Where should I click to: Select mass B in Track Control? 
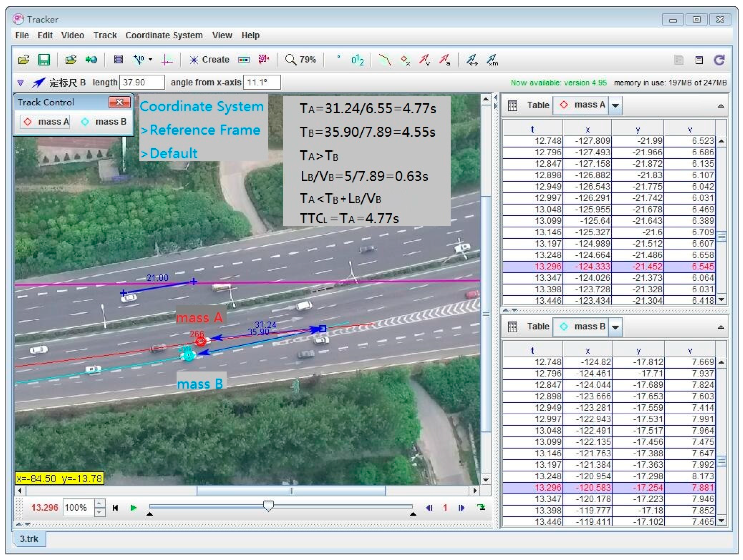(x=104, y=122)
